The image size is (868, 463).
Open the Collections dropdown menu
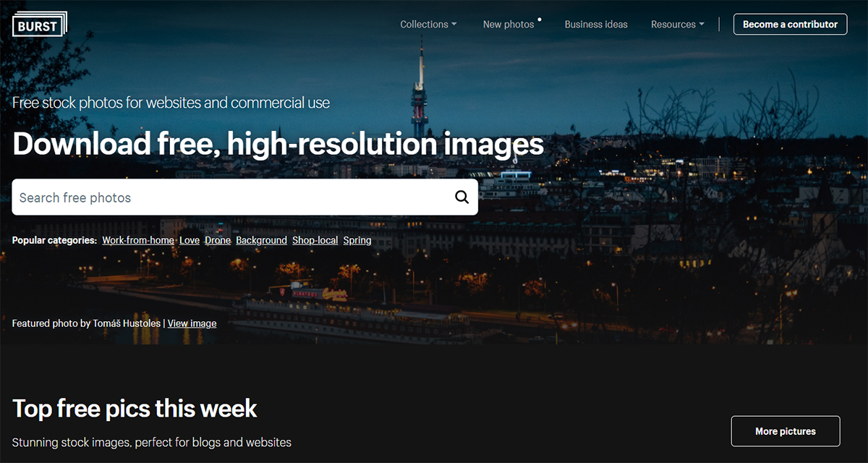425,25
